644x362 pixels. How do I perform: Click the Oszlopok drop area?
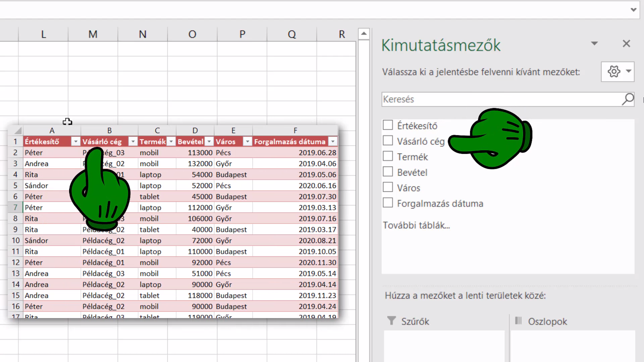tap(573, 346)
